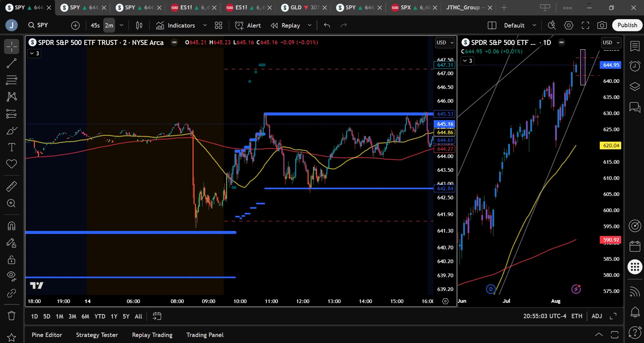
Task: Open the notifications bell icon
Action: 635,312
